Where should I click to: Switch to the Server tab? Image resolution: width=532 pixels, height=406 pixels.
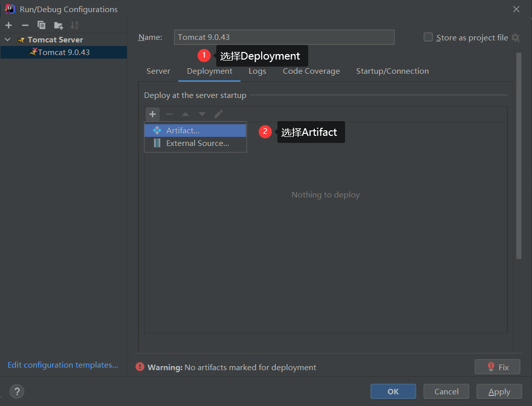[x=158, y=71]
